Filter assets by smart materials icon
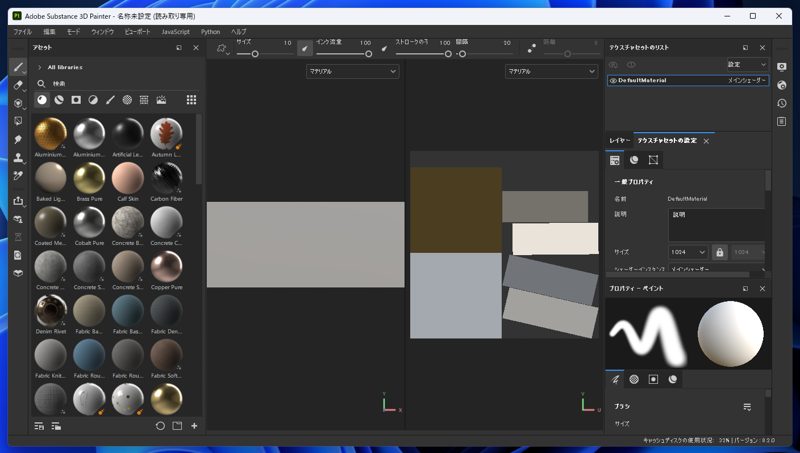 pos(59,100)
